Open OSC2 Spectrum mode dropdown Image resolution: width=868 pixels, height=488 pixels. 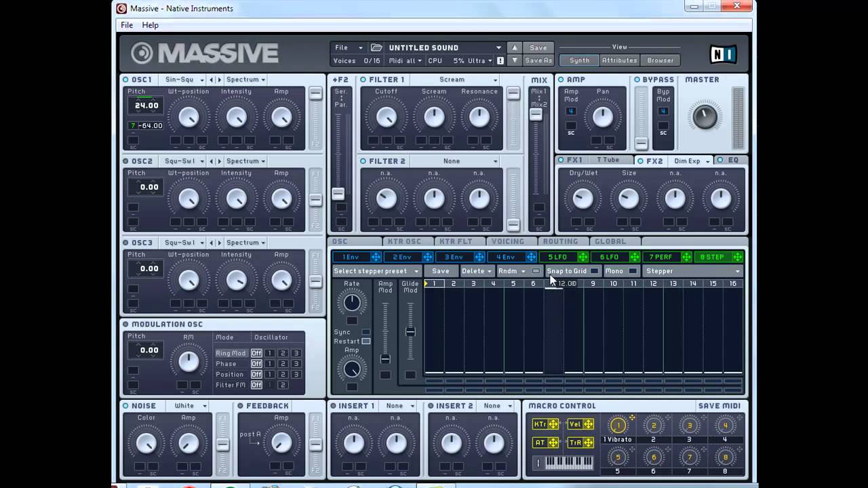click(x=245, y=161)
